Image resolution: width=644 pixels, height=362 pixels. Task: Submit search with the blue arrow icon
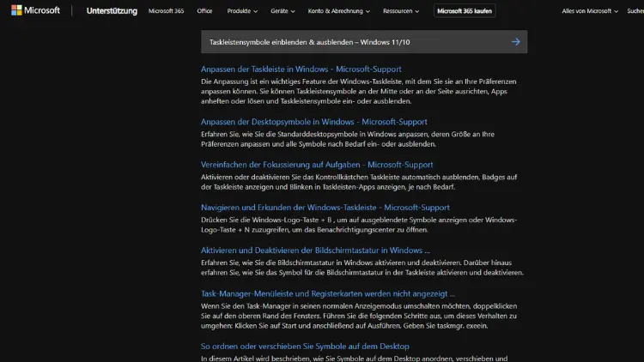point(515,42)
